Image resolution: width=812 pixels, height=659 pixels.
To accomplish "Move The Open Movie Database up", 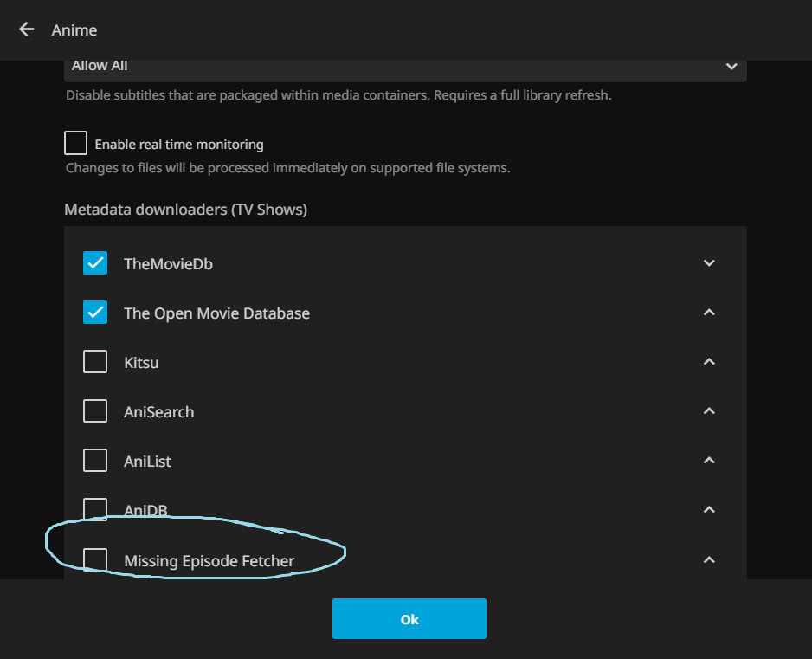I will pos(709,313).
